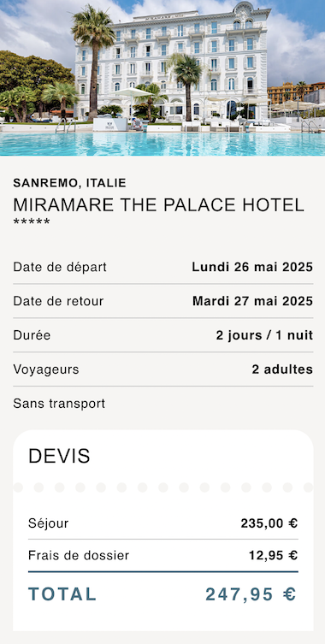Open the MIRAMARE THE PALACE HOTEL title
The image size is (325, 644).
coord(158,205)
